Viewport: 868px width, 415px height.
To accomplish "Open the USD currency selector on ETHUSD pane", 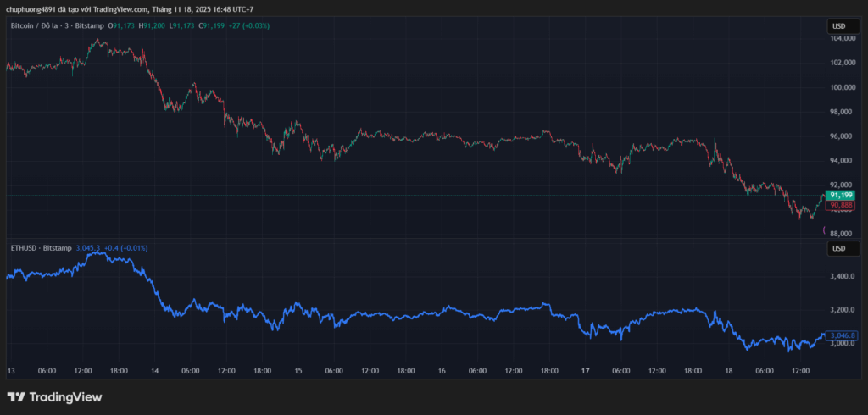I will point(837,248).
